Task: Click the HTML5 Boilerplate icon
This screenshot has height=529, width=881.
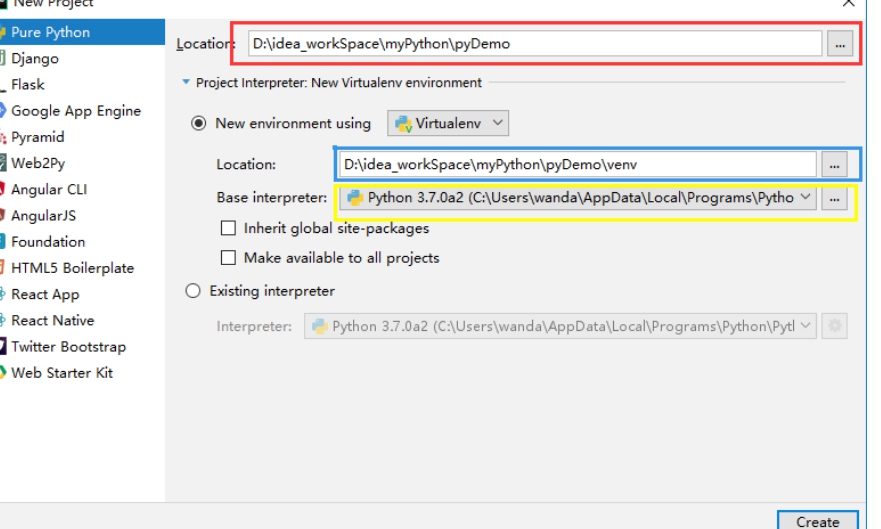Action: click(3, 268)
